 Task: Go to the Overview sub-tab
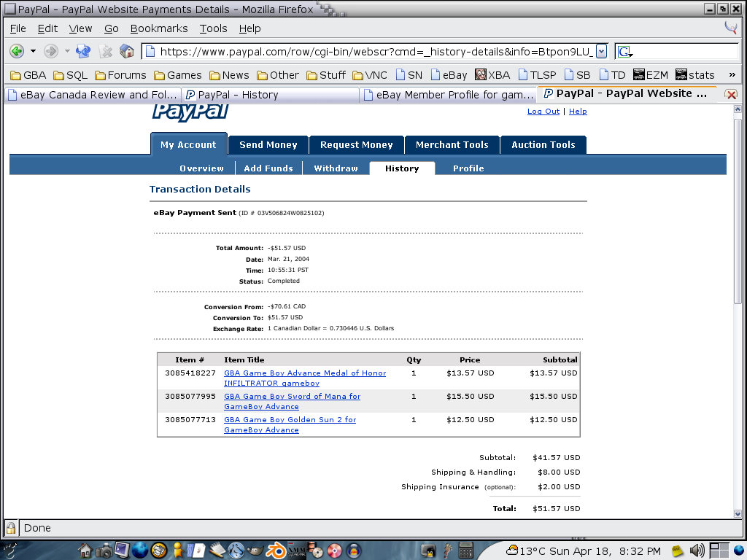201,168
